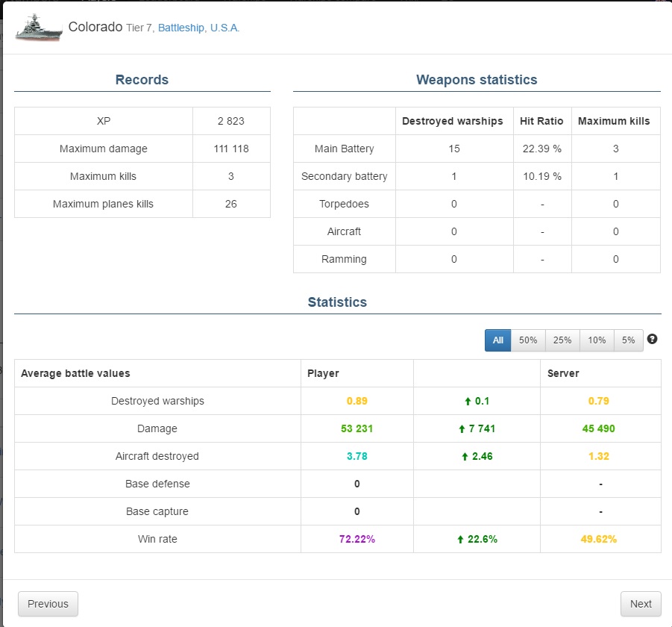Screen dimensions: 672x627
Task: Open the U.S.A. nation link
Action: tap(224, 28)
